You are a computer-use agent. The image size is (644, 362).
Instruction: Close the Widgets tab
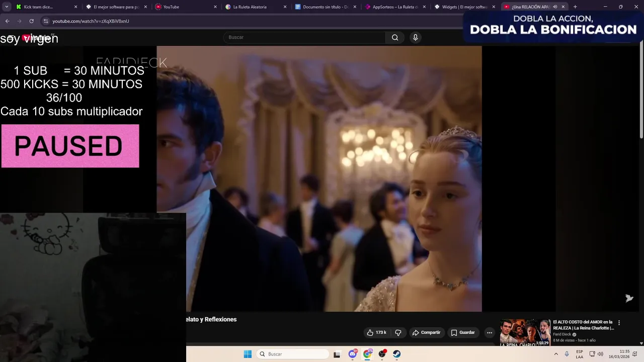click(x=494, y=7)
